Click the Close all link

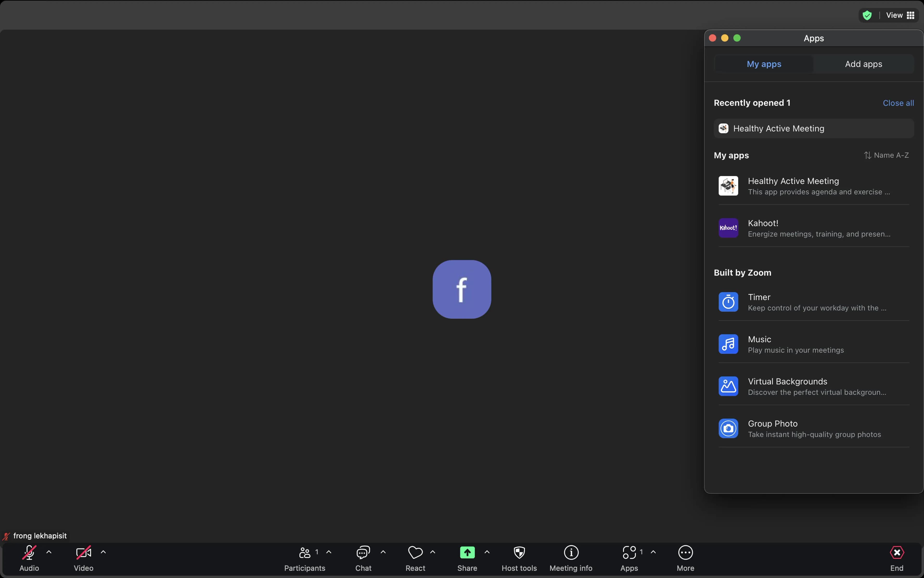[898, 103]
